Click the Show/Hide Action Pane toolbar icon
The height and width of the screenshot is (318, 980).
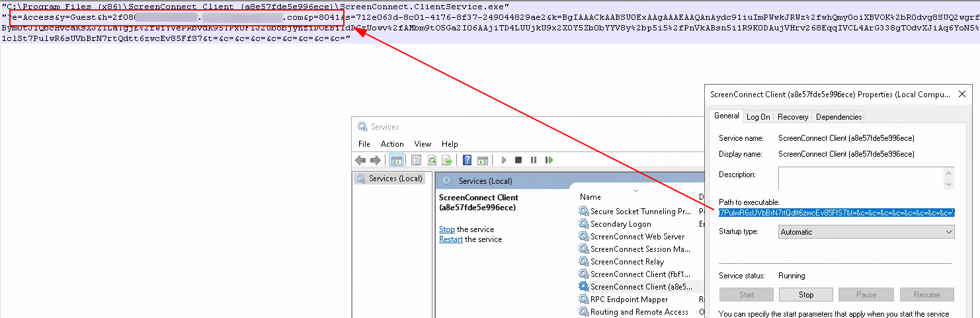(483, 160)
